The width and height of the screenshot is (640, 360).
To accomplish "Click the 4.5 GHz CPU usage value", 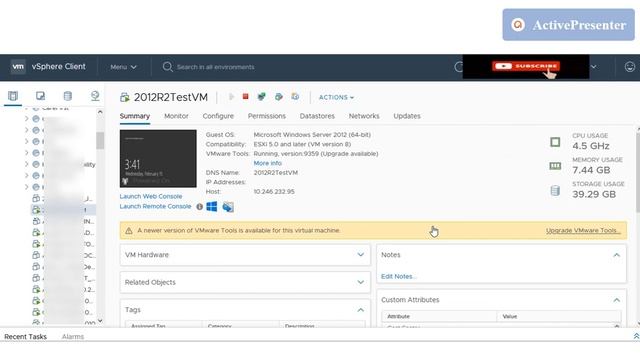I will (591, 146).
